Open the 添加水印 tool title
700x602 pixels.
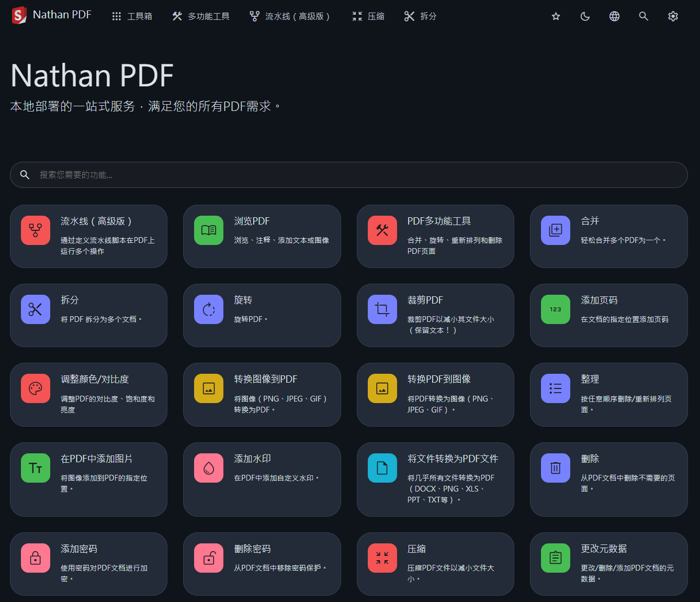tap(252, 459)
